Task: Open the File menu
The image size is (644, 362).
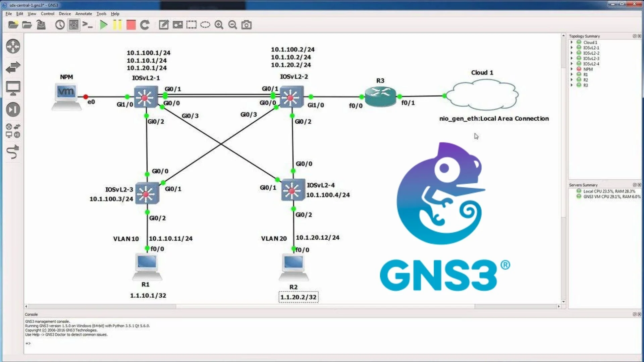Action: pos(9,14)
